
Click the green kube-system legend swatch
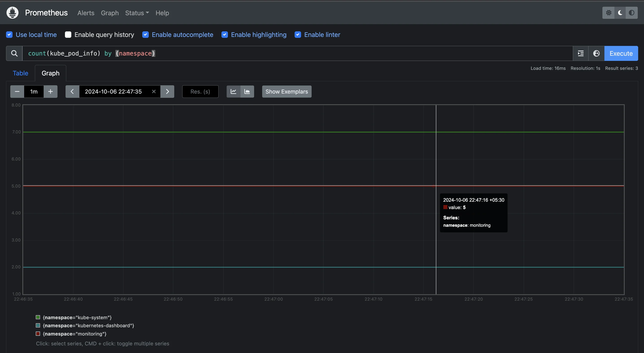[38, 317]
